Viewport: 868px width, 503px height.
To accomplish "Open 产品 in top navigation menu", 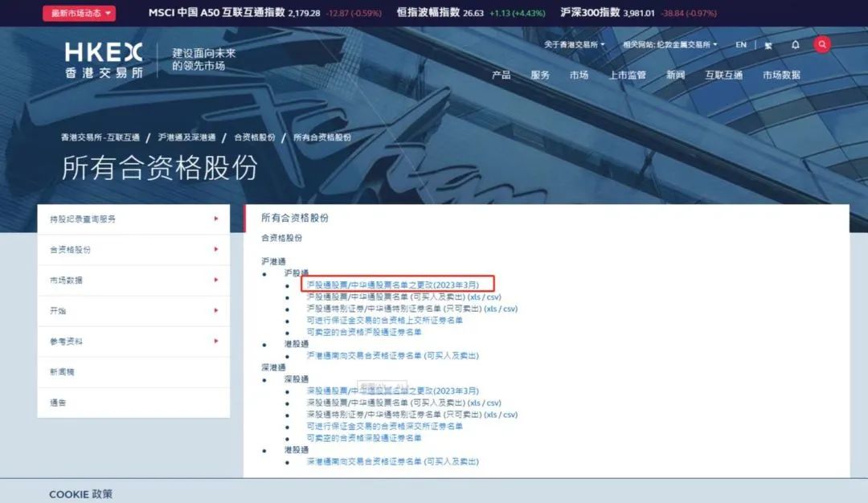I will [x=501, y=75].
